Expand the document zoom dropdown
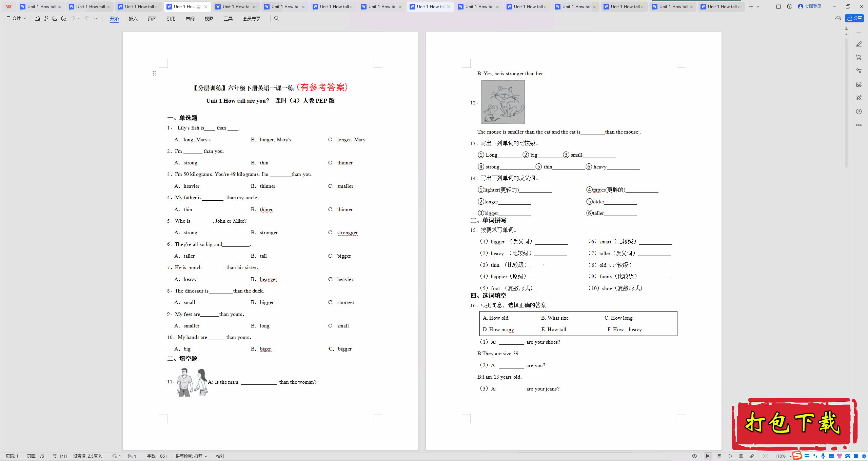Image resolution: width=868 pixels, height=461 pixels. coord(793,456)
